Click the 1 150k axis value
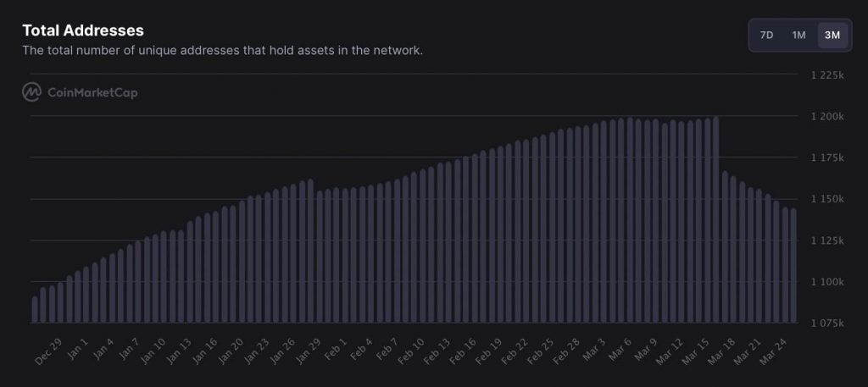This screenshot has width=868, height=387. pos(827,199)
